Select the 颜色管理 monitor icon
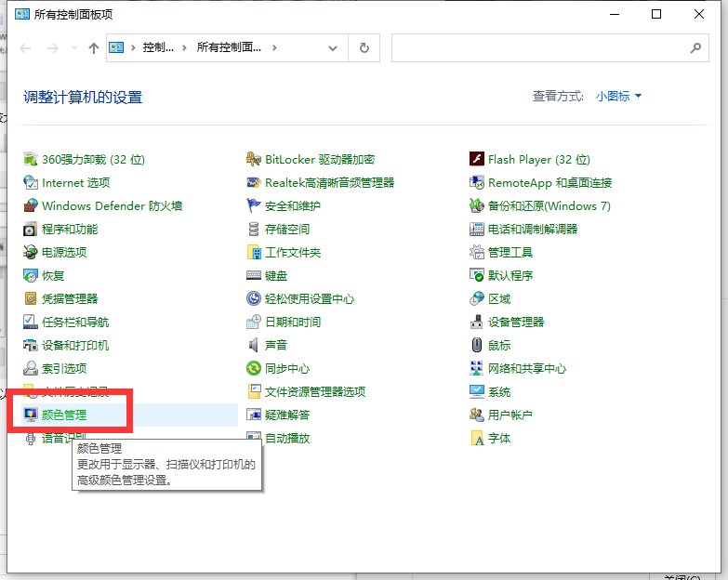The width and height of the screenshot is (728, 580). [x=31, y=415]
